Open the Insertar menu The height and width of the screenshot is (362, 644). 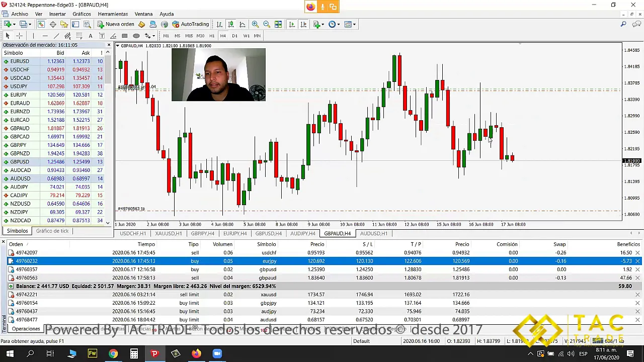coord(57,14)
